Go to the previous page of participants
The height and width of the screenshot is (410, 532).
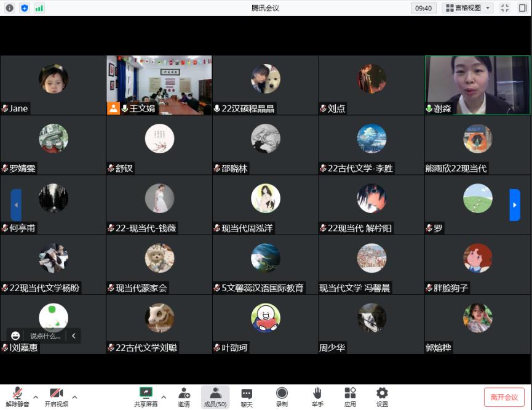click(16, 205)
